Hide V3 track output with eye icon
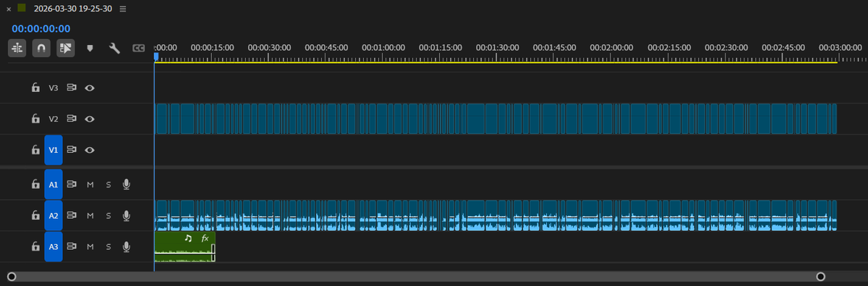 point(90,88)
